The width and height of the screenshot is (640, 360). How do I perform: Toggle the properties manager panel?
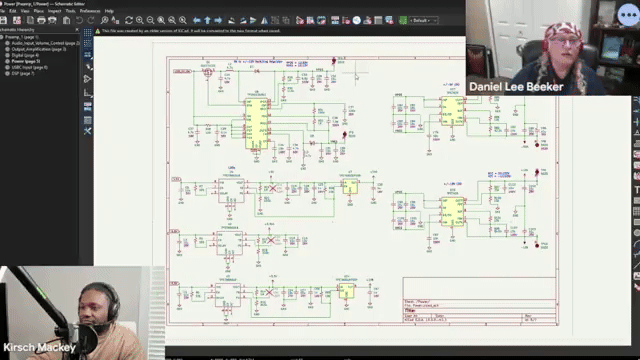(x=87, y=120)
